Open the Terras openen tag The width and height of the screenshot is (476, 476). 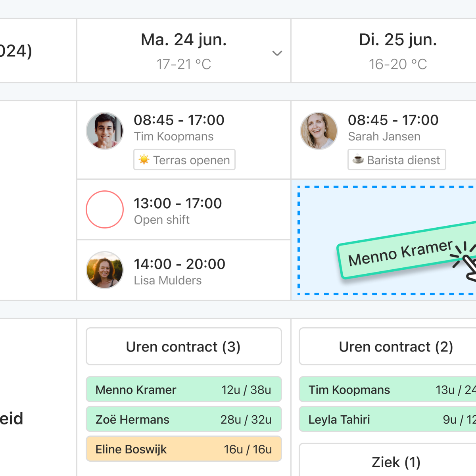184,159
